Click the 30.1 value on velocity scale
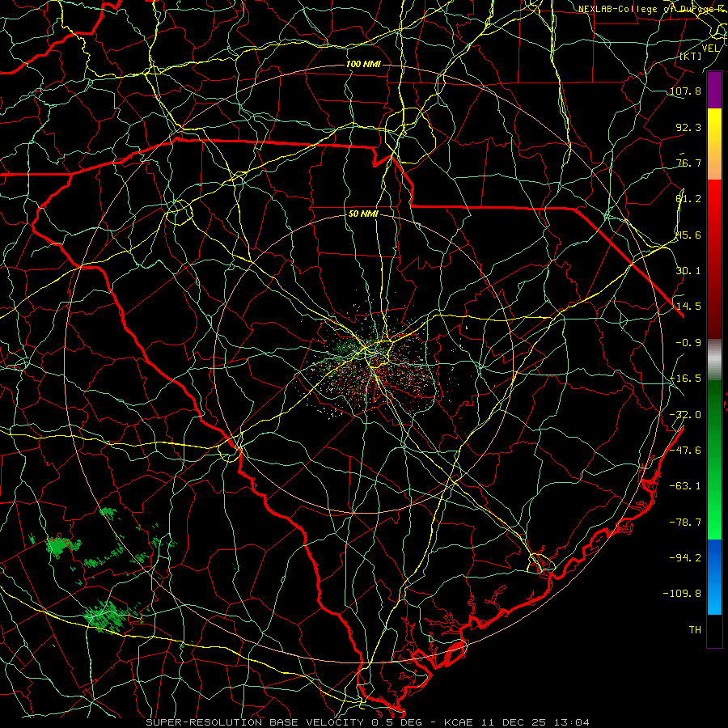Viewport: 728px width, 728px height. 688,271
